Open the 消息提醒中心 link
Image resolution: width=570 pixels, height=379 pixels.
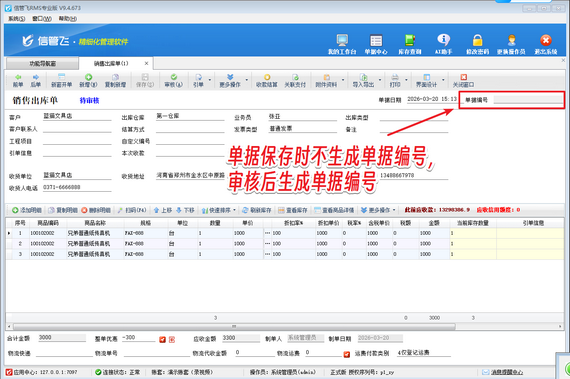[507, 372]
